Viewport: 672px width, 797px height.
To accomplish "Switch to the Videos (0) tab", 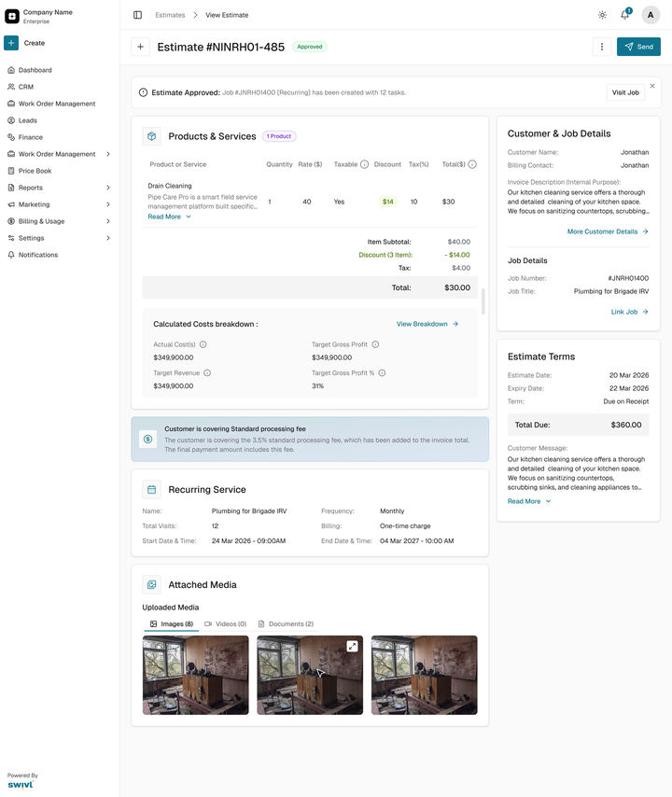I will pos(225,623).
